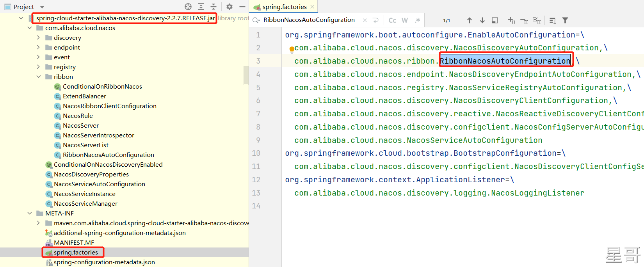Collapse com.alibaba.cloud.nacos package

[30, 28]
